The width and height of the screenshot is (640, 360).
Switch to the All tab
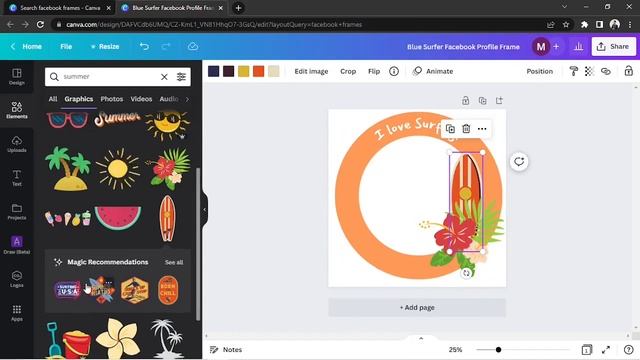pos(53,99)
